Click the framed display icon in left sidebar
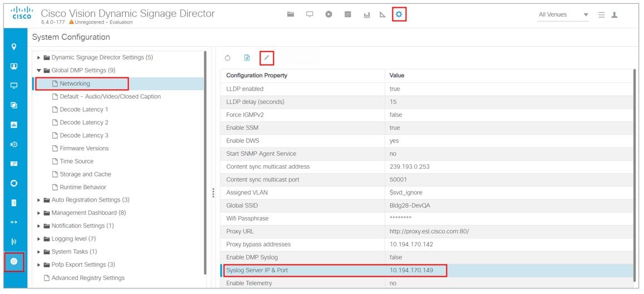Screen dimensions: 644x294 14,66
